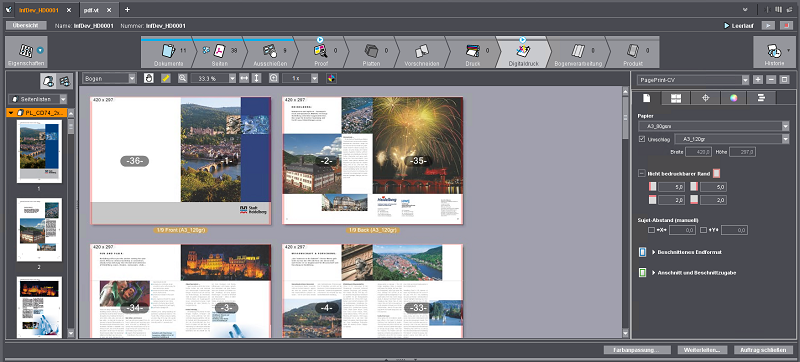Go to the Vorschneiden workflow step
Viewport: 800px width, 362px height.
(422, 53)
